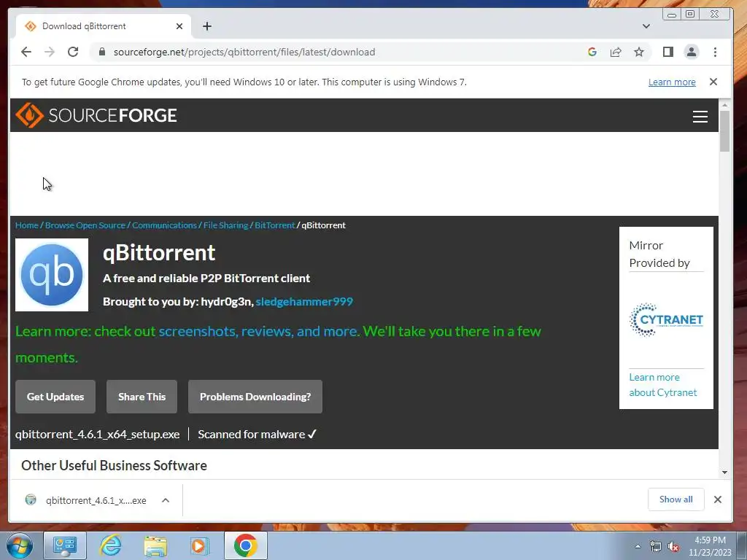The width and height of the screenshot is (747, 560).
Task: Click the network tray icon
Action: (x=656, y=547)
